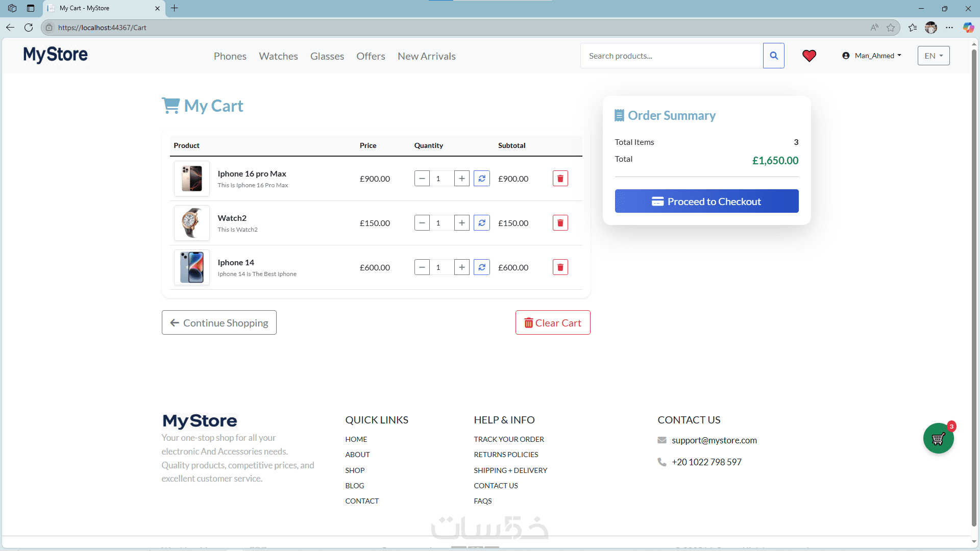
Task: Click Proceed to Checkout button
Action: 706,201
